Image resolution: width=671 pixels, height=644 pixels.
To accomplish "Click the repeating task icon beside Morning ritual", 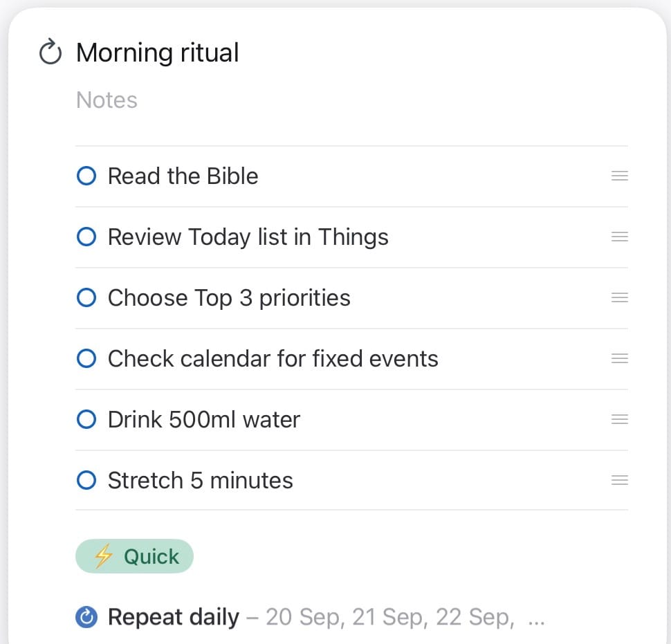I will (x=50, y=53).
